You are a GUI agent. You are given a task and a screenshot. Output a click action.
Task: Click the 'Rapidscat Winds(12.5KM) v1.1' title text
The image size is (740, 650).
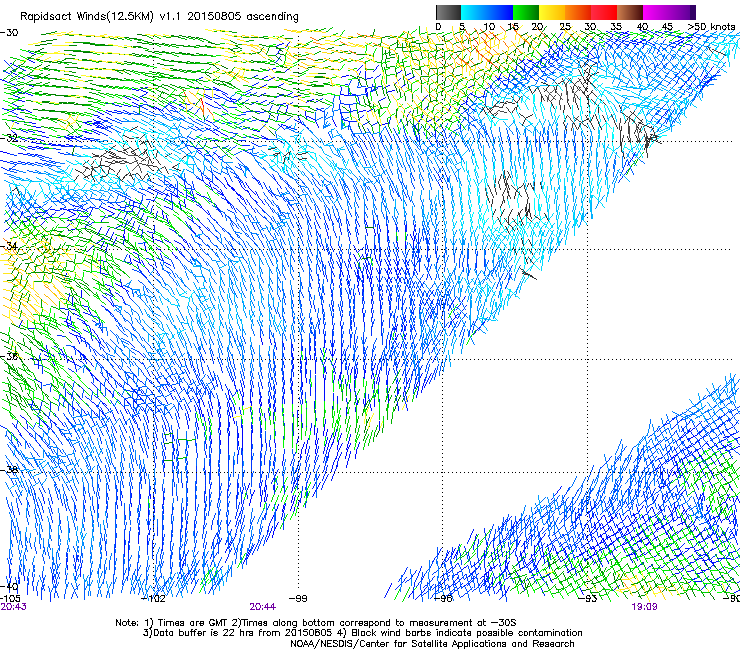point(101,16)
